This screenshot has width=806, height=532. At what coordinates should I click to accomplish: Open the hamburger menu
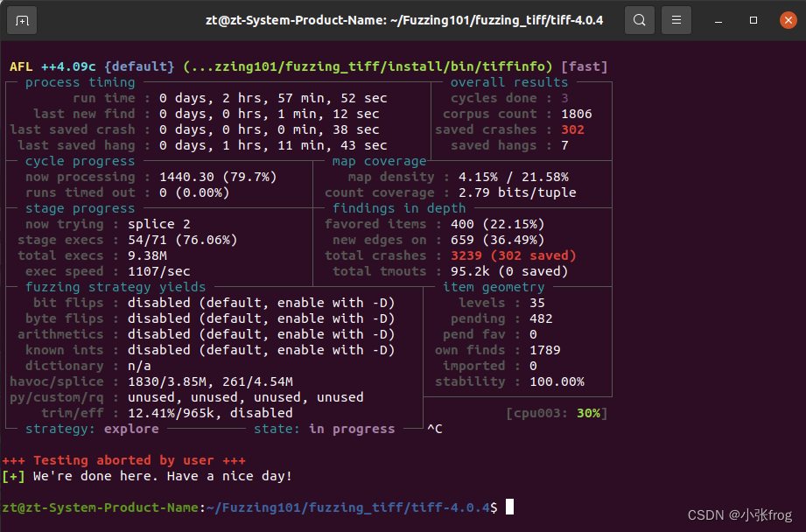point(675,20)
